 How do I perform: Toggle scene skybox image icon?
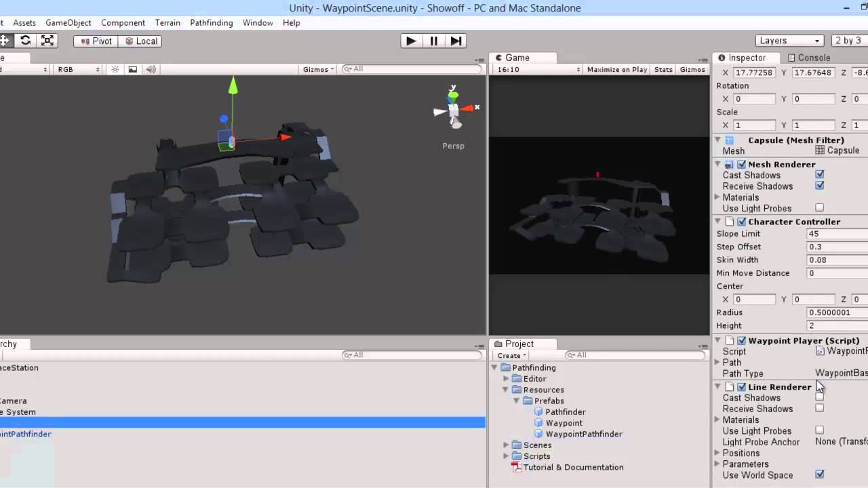[133, 69]
